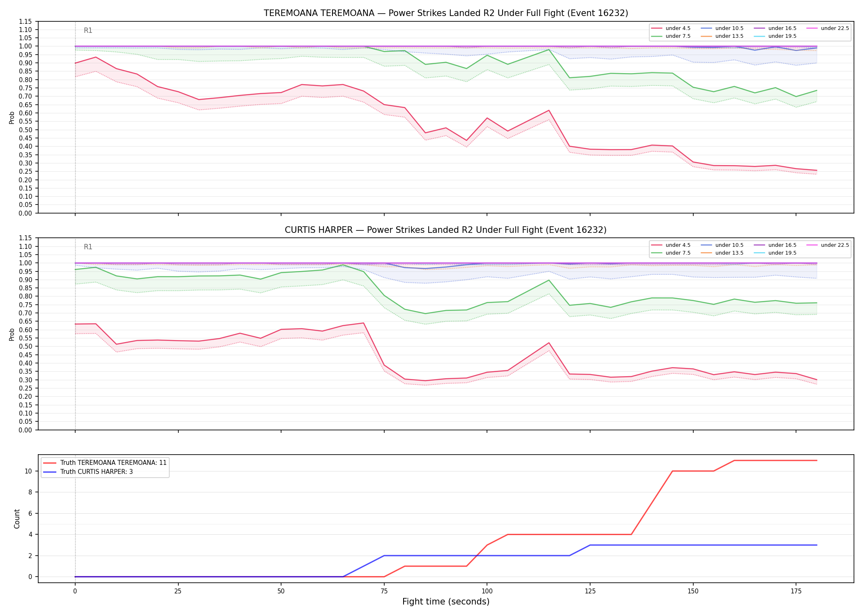Pick 'under 16.5' in CURTIS HARPER chart legend
Viewport: 863px width, 616px height.
coord(775,245)
